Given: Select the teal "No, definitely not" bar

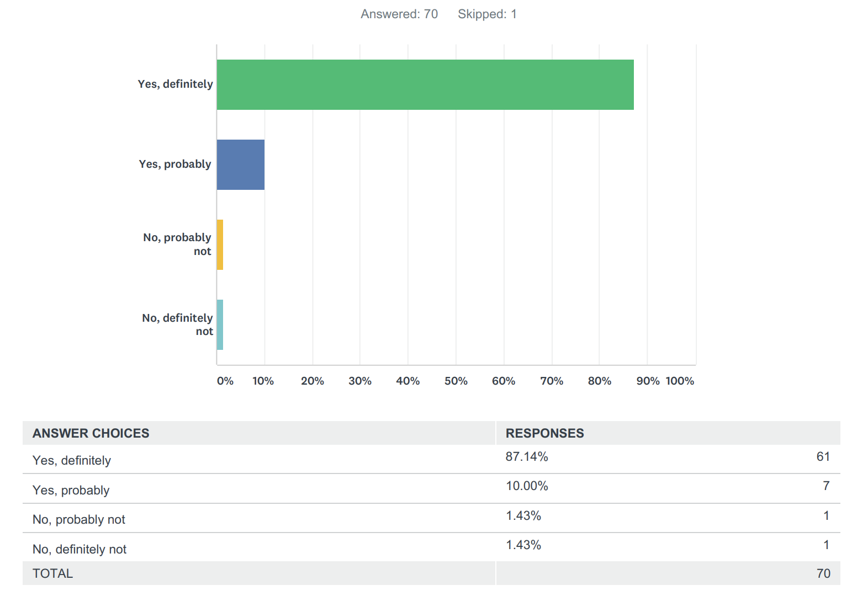Looking at the screenshot, I should 220,324.
